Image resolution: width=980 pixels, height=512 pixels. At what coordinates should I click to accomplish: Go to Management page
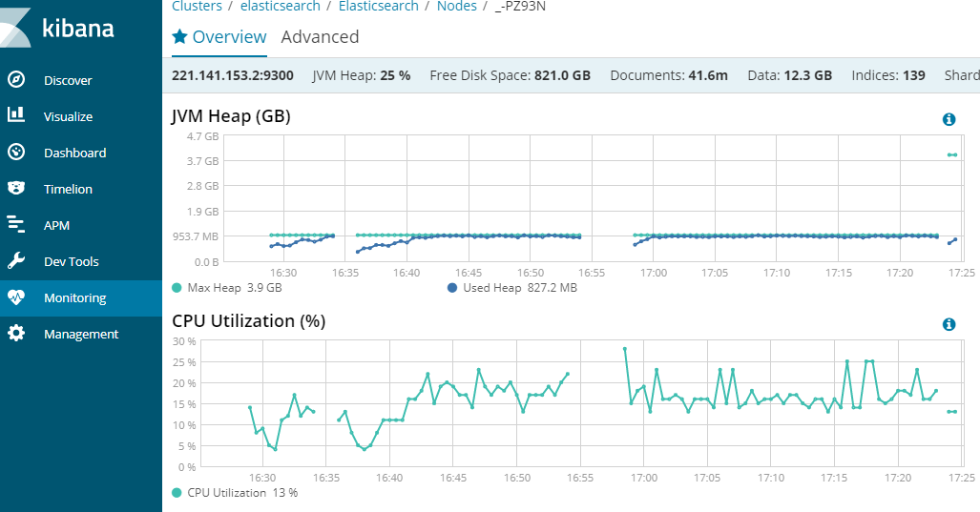(x=81, y=334)
